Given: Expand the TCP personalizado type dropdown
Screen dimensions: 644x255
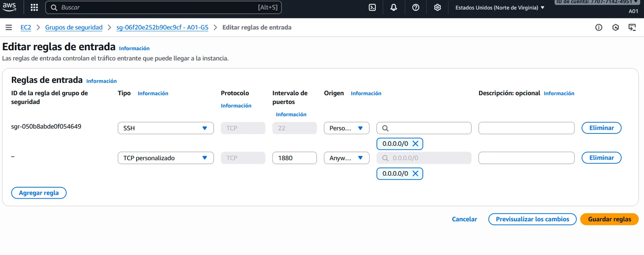Looking at the screenshot, I should (166, 158).
